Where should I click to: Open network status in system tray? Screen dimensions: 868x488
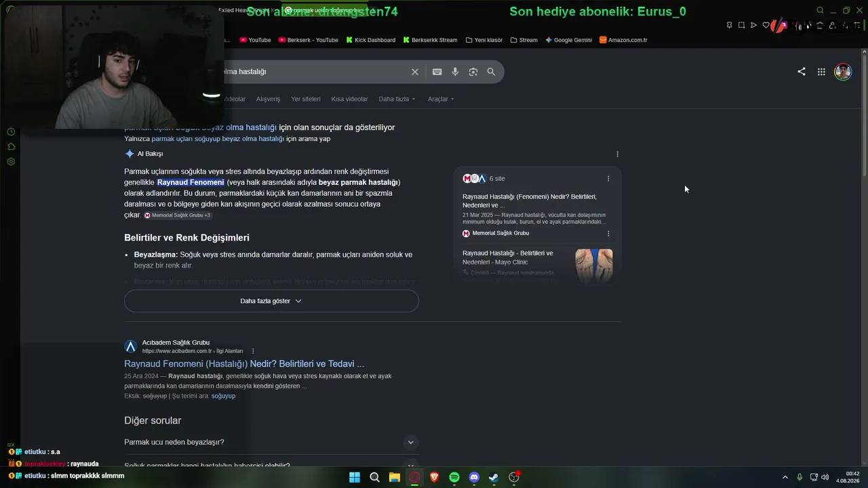click(814, 477)
